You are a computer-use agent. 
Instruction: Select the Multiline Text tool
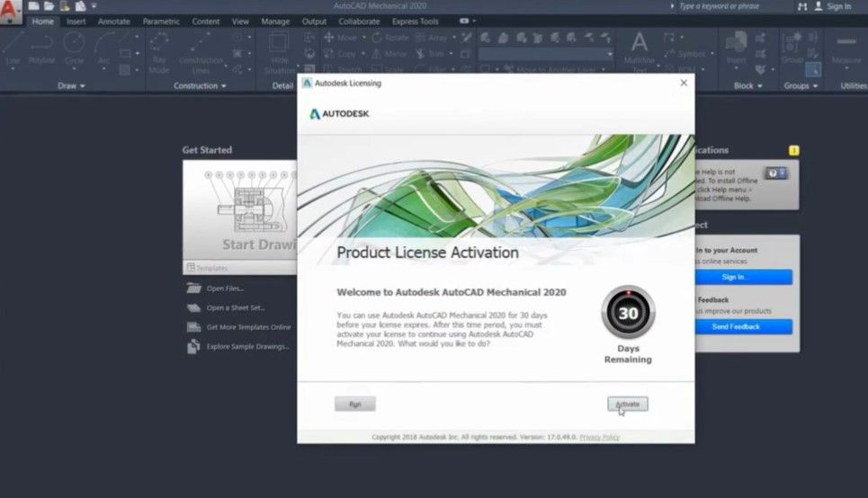tap(640, 52)
